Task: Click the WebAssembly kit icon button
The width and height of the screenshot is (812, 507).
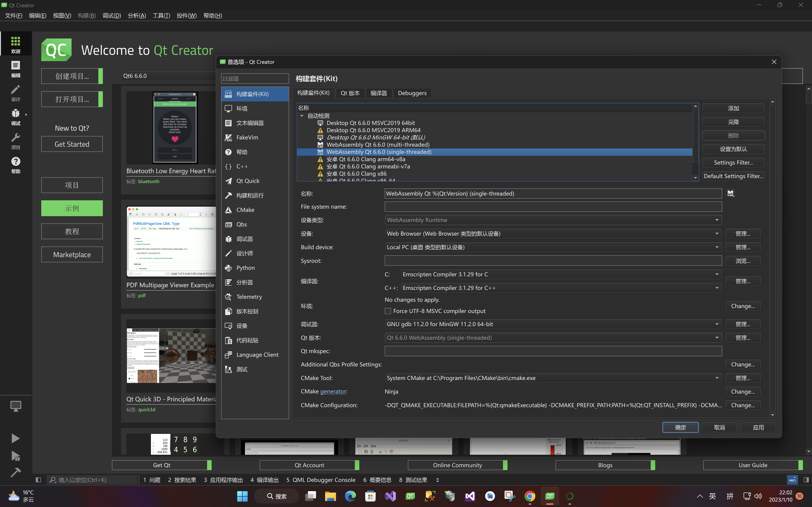Action: point(730,194)
